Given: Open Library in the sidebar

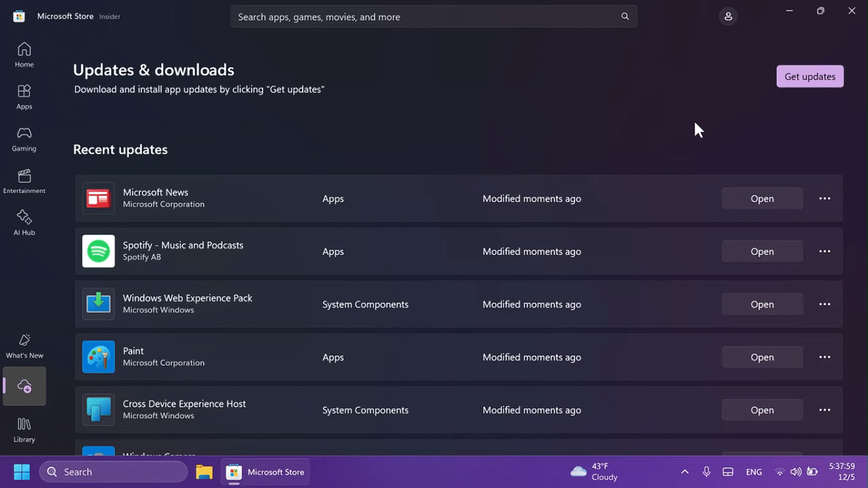Looking at the screenshot, I should [x=24, y=430].
